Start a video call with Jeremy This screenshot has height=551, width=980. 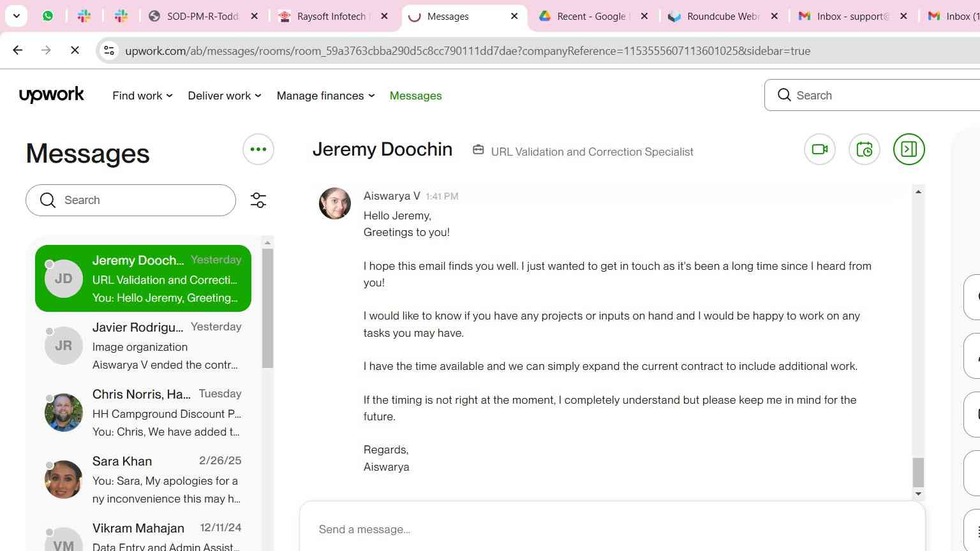[820, 149]
